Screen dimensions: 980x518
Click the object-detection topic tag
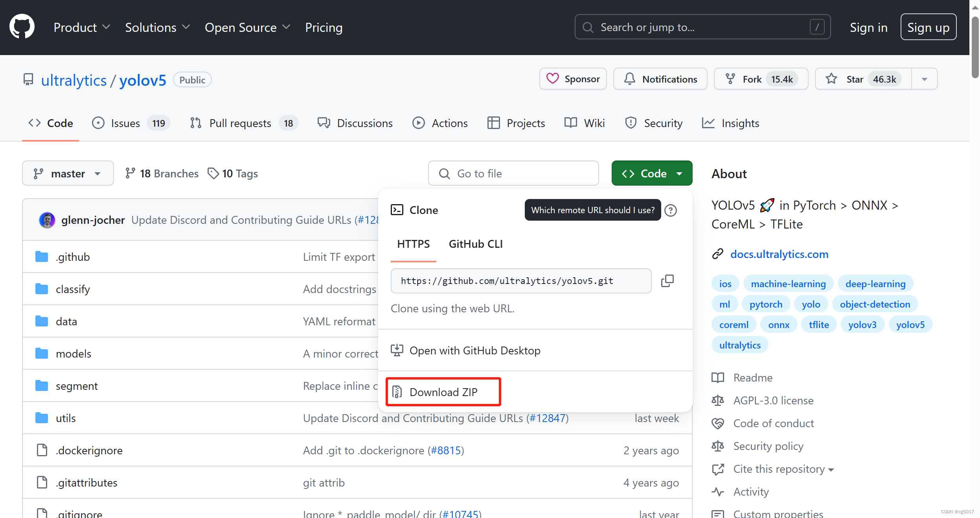(x=875, y=304)
